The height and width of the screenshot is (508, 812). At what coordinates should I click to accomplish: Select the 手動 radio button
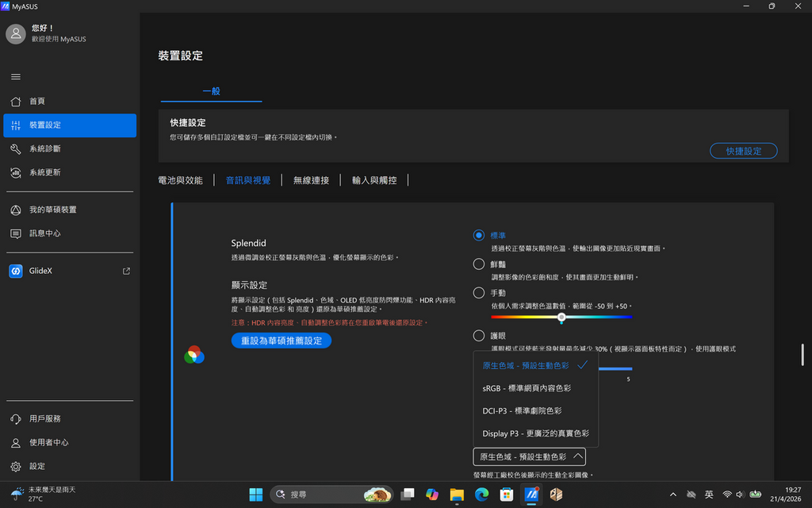click(478, 293)
